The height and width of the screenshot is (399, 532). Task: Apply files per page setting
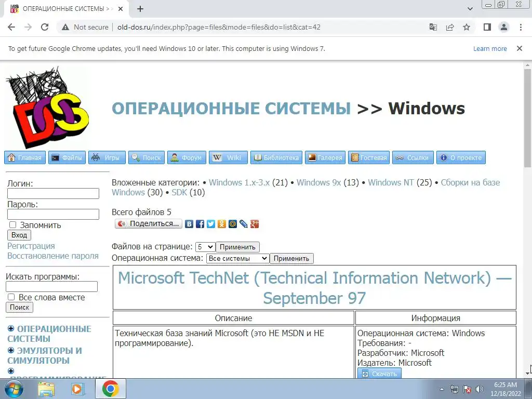tap(237, 247)
